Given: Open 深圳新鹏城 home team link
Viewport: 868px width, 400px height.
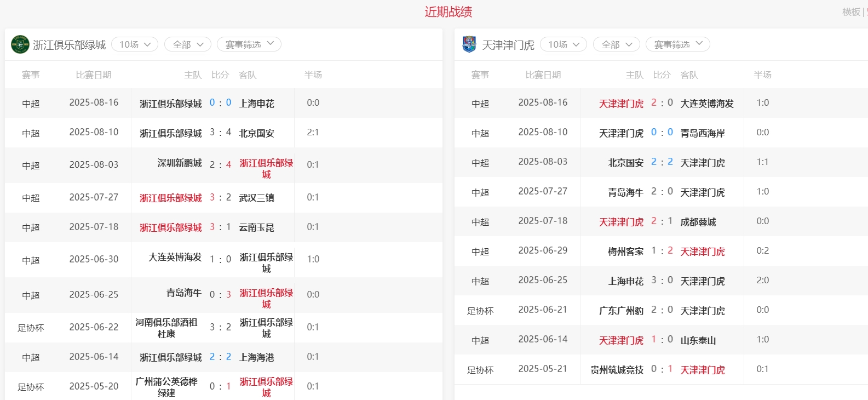Looking at the screenshot, I should pyautogui.click(x=179, y=163).
